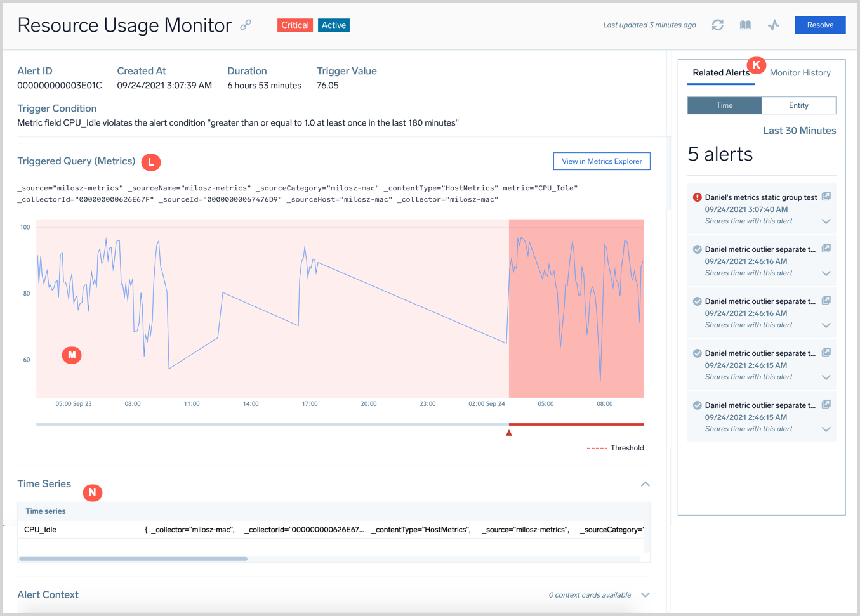Click the Resolve button

(x=820, y=25)
